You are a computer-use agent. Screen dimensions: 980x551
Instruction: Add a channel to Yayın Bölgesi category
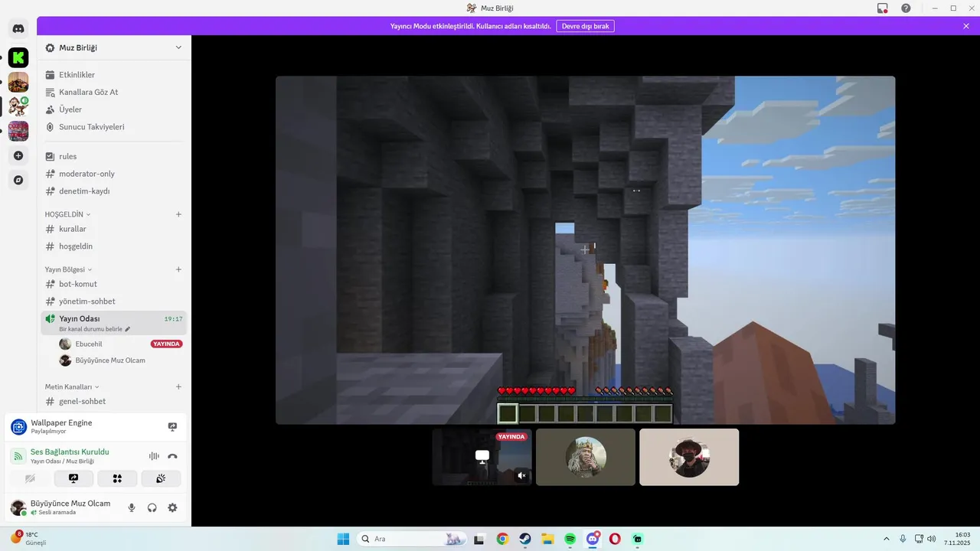click(x=178, y=269)
